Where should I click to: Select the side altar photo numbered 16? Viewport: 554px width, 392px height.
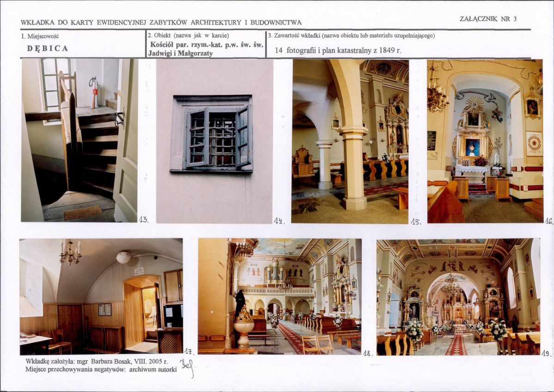(485, 141)
